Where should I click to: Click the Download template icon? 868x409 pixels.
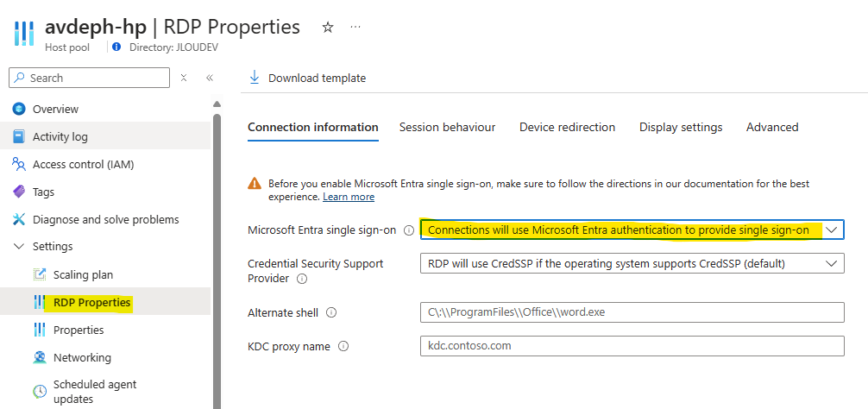[254, 78]
